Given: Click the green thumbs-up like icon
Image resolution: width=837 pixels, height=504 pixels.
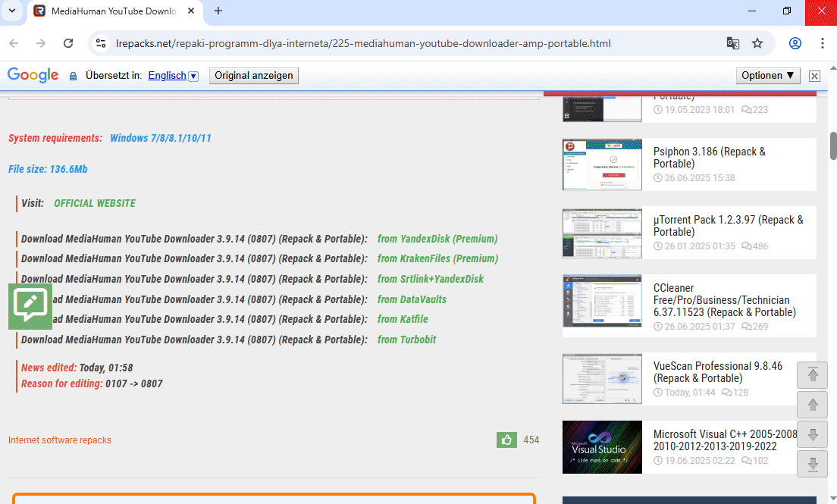Looking at the screenshot, I should 506,440.
